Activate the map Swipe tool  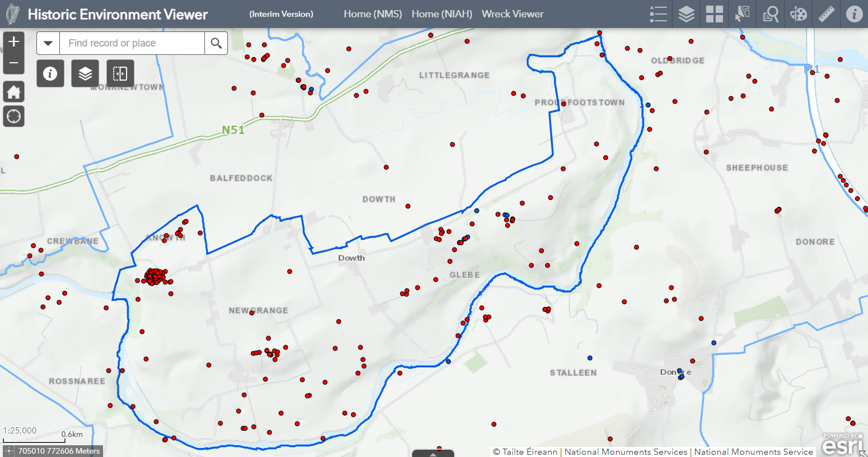point(120,73)
